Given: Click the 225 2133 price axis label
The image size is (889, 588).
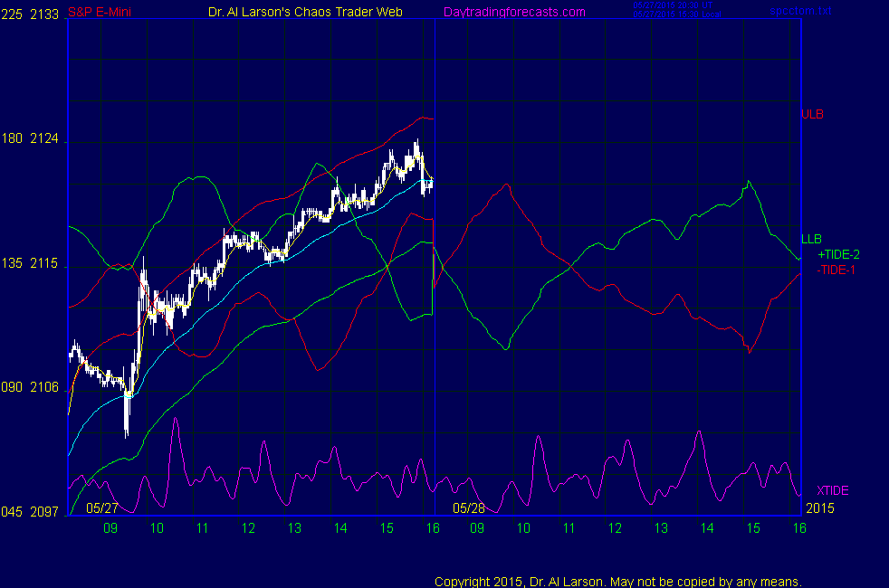Looking at the screenshot, I should [30, 14].
